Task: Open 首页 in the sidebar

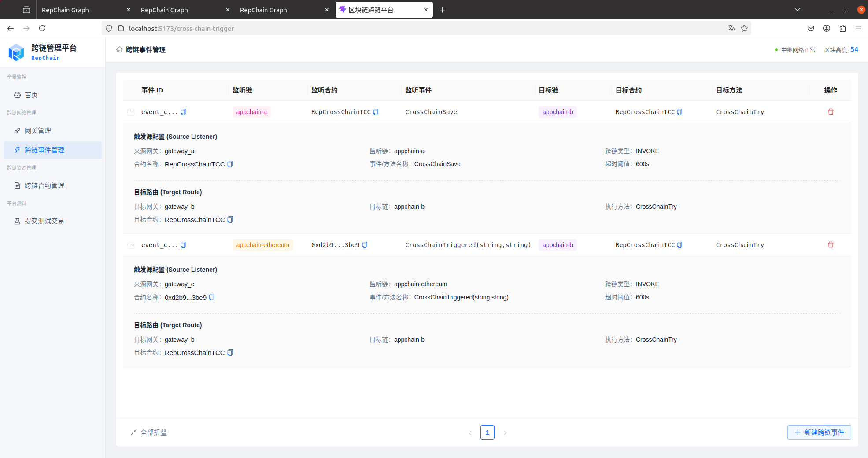Action: pyautogui.click(x=52, y=95)
